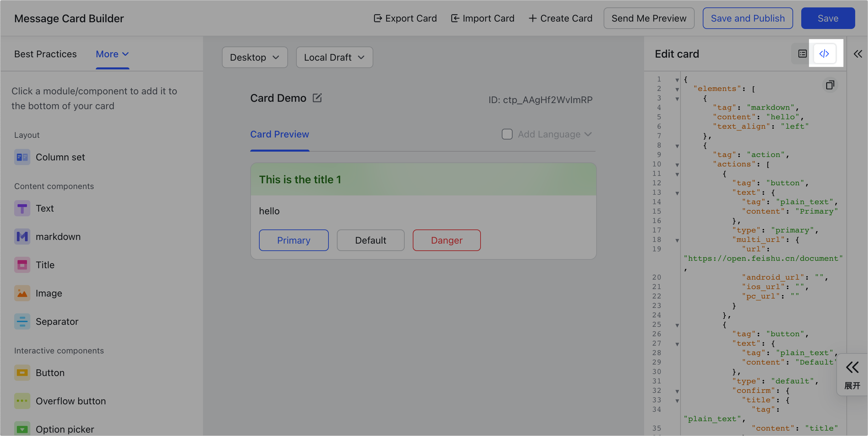The width and height of the screenshot is (868, 436).
Task: Click Create Card
Action: 560,18
